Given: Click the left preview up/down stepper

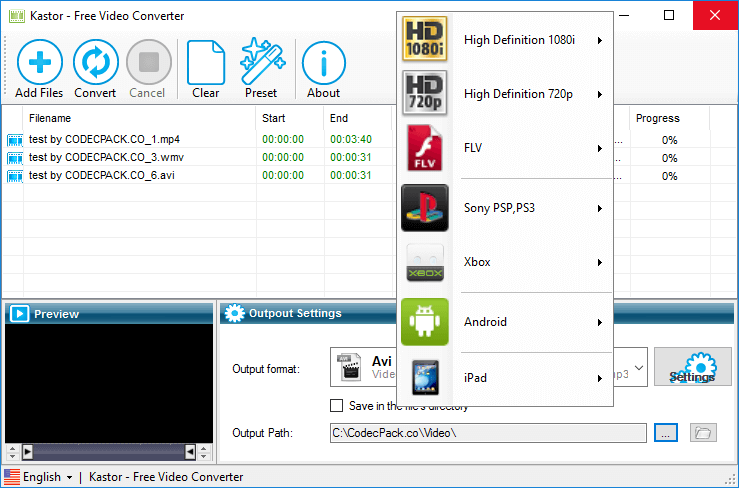Looking at the screenshot, I should [13, 452].
